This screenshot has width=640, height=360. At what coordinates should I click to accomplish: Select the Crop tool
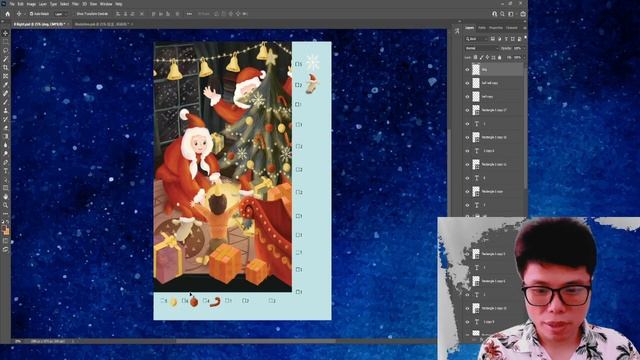[5, 67]
